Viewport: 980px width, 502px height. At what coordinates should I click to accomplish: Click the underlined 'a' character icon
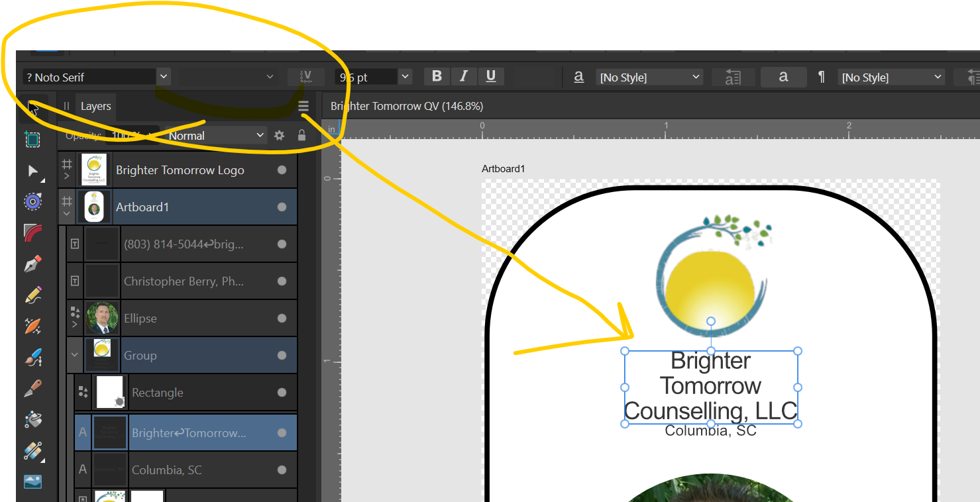click(578, 77)
